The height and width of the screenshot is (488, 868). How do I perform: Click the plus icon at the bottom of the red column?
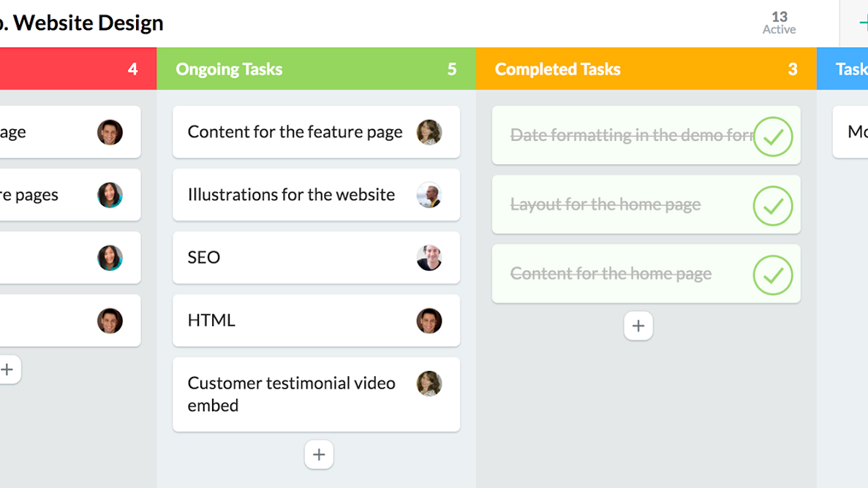point(10,370)
